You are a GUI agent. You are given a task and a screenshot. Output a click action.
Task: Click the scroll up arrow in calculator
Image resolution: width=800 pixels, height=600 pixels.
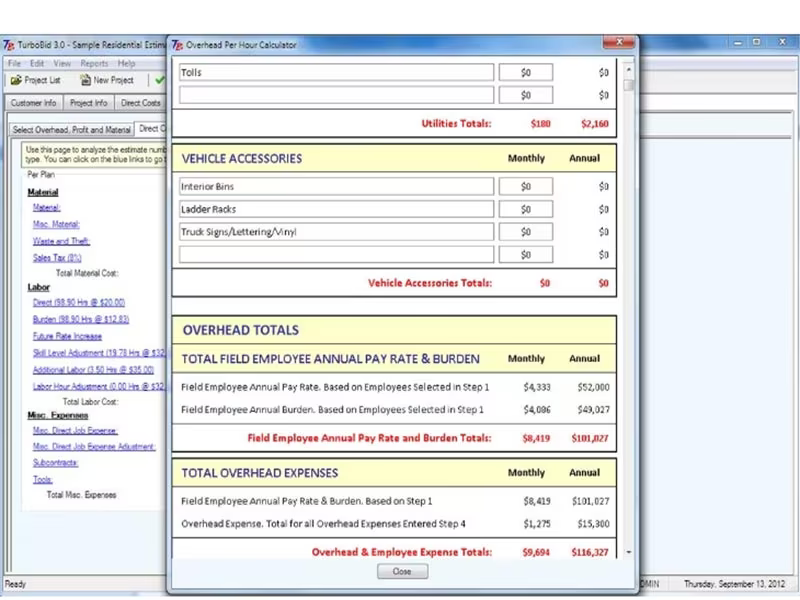[629, 69]
